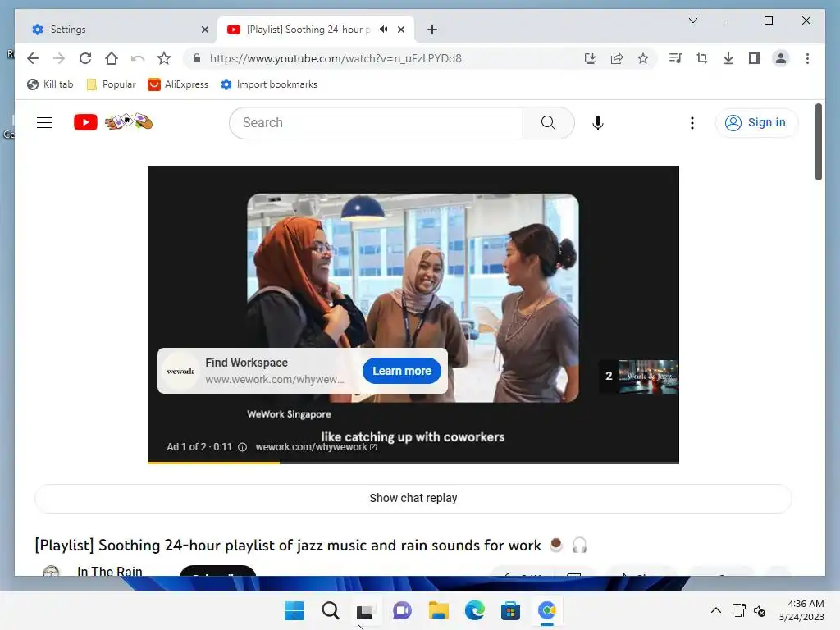
Task: Open File Explorer from the taskbar
Action: pos(438,610)
